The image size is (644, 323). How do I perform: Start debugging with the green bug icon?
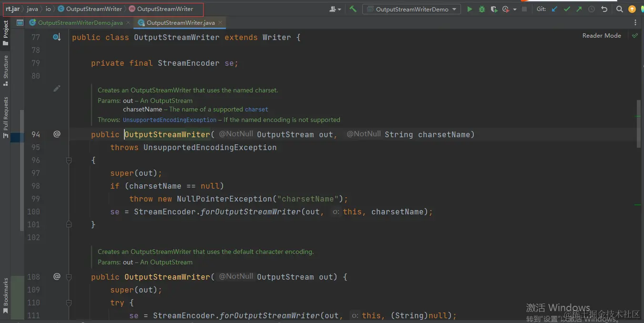tap(482, 9)
